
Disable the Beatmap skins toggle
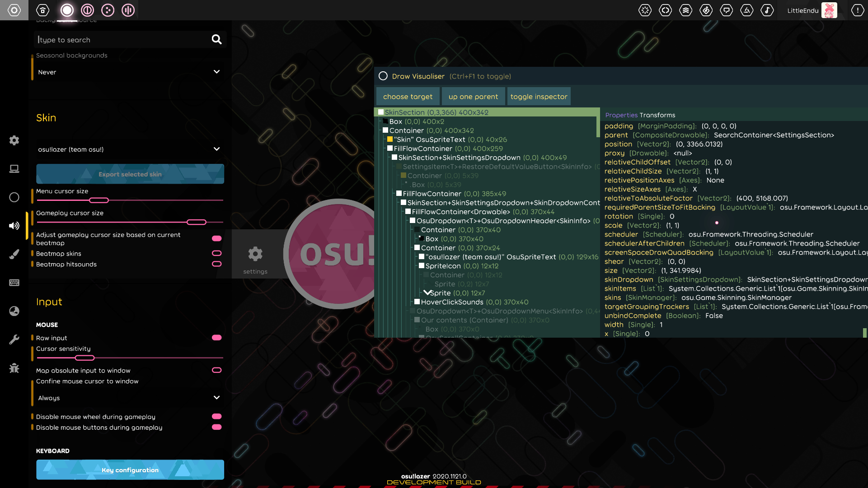tap(217, 253)
